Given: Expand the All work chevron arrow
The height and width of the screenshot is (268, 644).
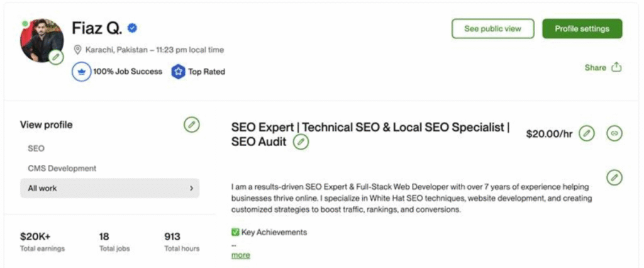Looking at the screenshot, I should (191, 188).
